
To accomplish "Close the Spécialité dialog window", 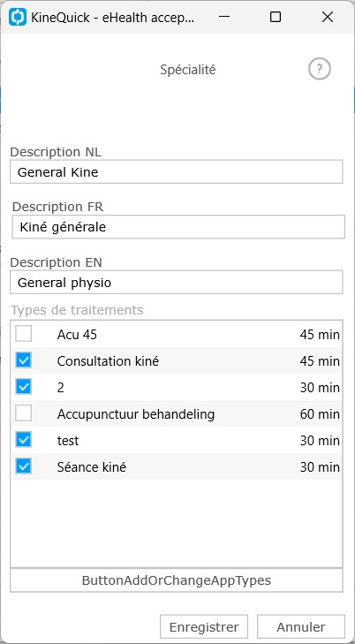I will tap(328, 17).
